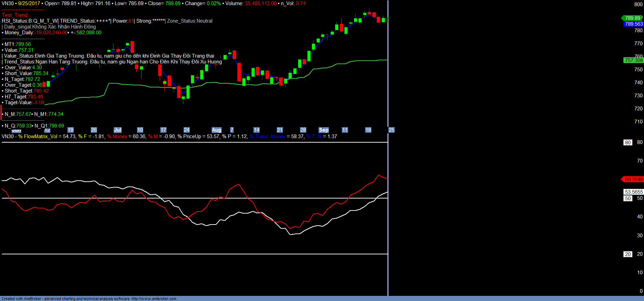Select the 'Aug' month marker on time axis
This screenshot has height=301, width=644.
(216, 130)
